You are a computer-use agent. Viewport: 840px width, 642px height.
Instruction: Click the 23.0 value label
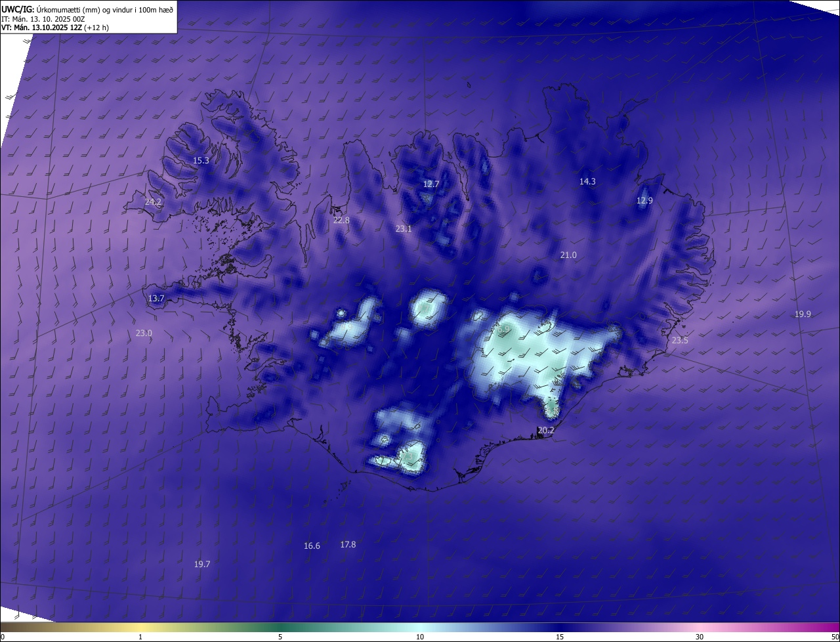[144, 333]
